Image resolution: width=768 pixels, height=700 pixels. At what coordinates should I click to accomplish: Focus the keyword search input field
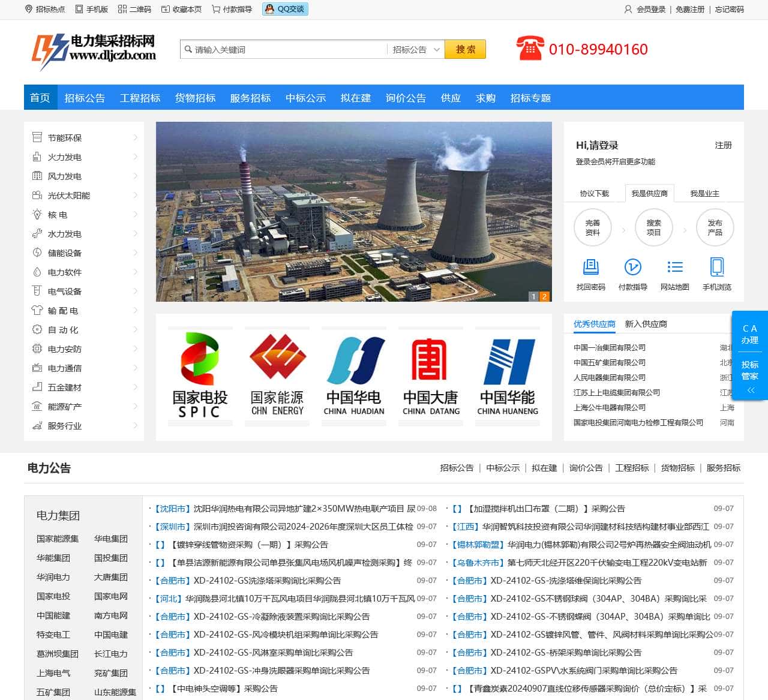pyautogui.click(x=284, y=49)
